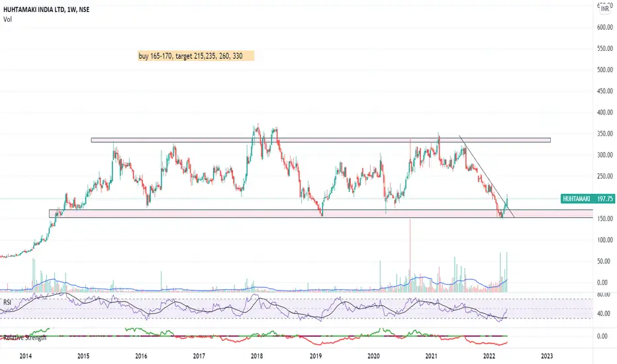Click the 150.00 price axis label

(605, 219)
